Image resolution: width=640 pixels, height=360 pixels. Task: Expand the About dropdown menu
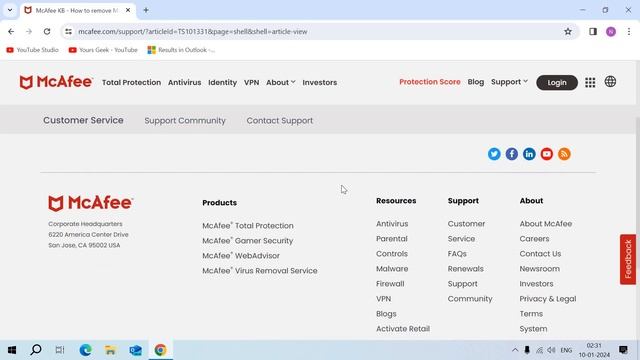point(280,82)
